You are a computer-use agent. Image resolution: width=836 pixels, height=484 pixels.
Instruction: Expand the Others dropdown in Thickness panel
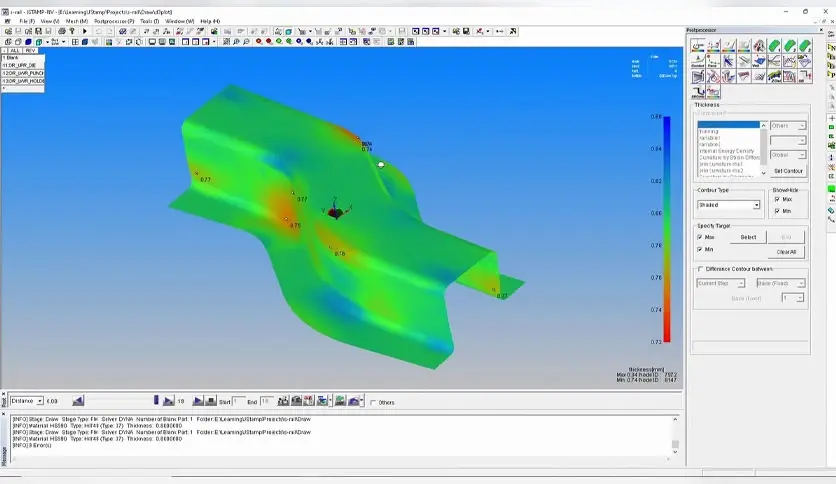coord(801,126)
